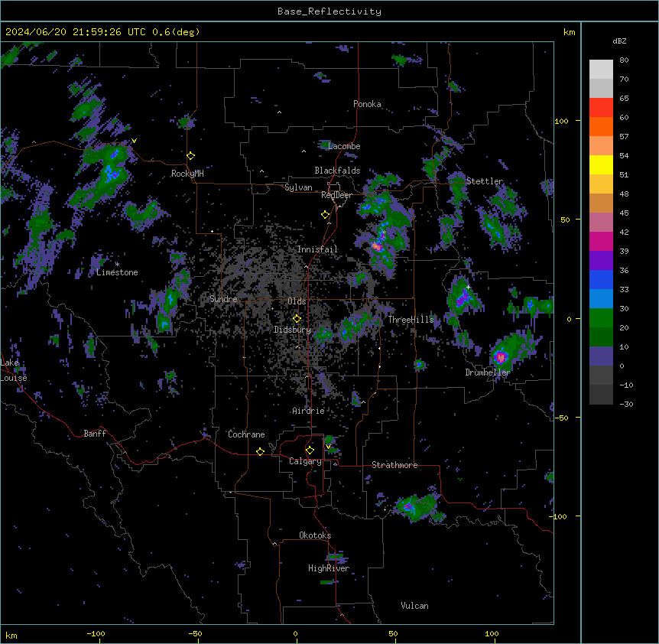Select the slate purple 0-10 dBZ legend swatch
The image size is (659, 644).
(601, 356)
